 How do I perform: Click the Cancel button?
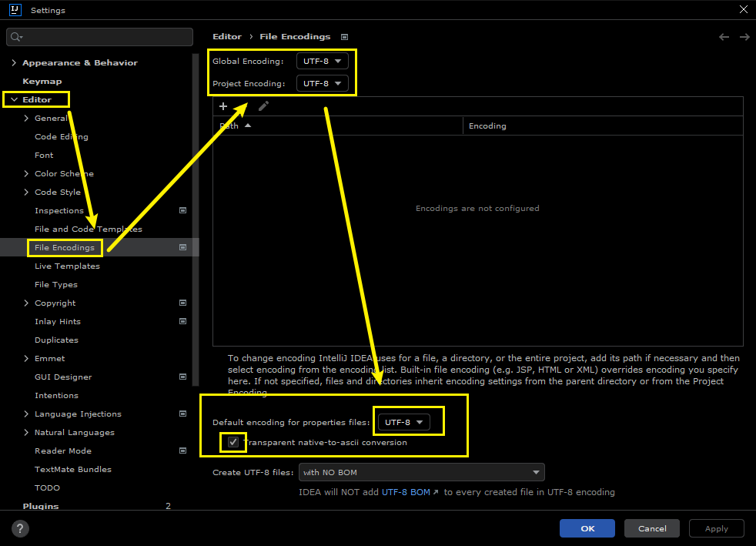tap(652, 528)
